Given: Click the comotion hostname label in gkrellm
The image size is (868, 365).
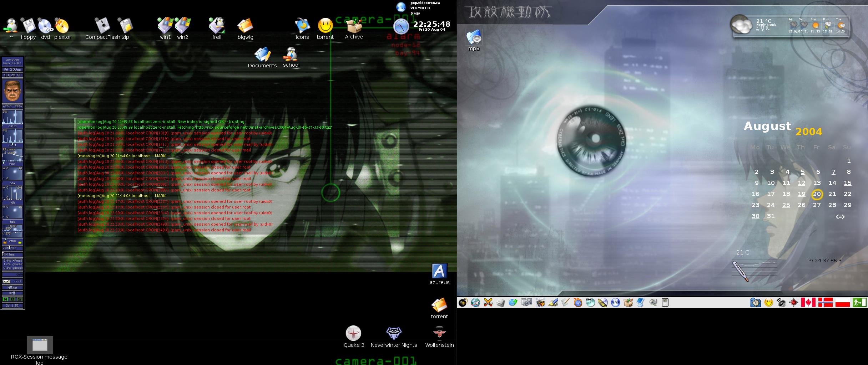Looking at the screenshot, I should pyautogui.click(x=12, y=60).
